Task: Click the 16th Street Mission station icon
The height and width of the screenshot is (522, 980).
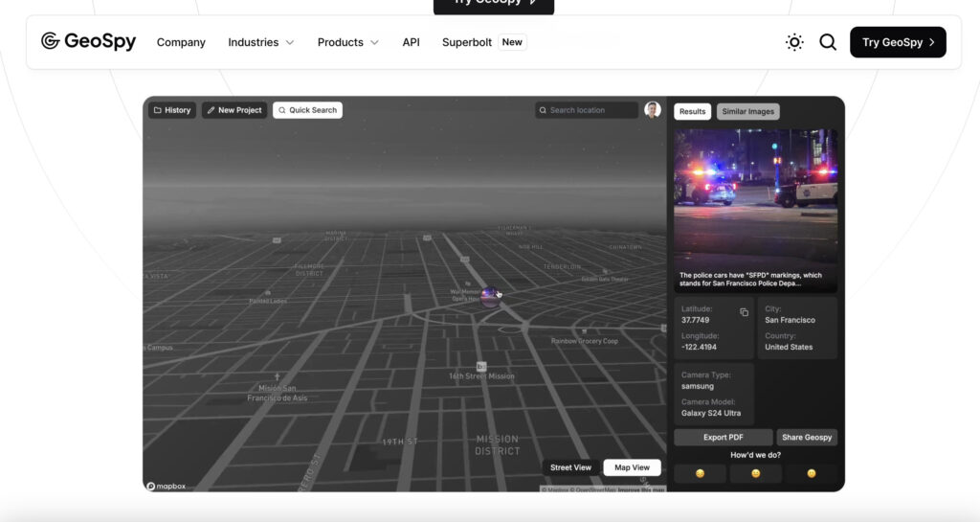Action: click(x=481, y=366)
